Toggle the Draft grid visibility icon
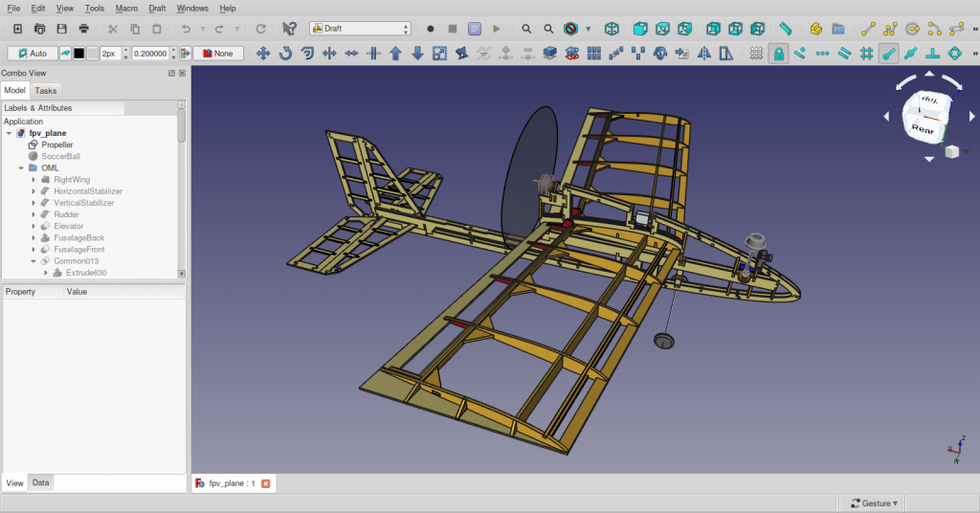This screenshot has width=980, height=513. 756,54
